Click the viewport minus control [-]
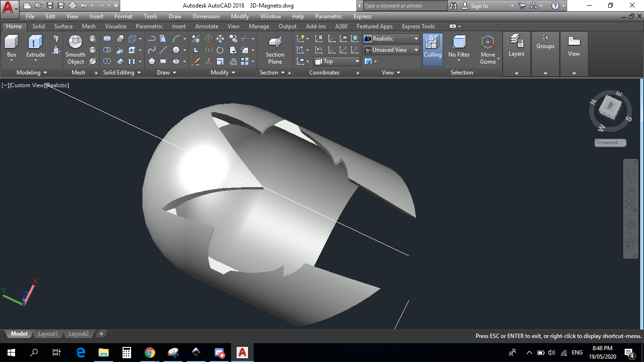 click(5, 85)
